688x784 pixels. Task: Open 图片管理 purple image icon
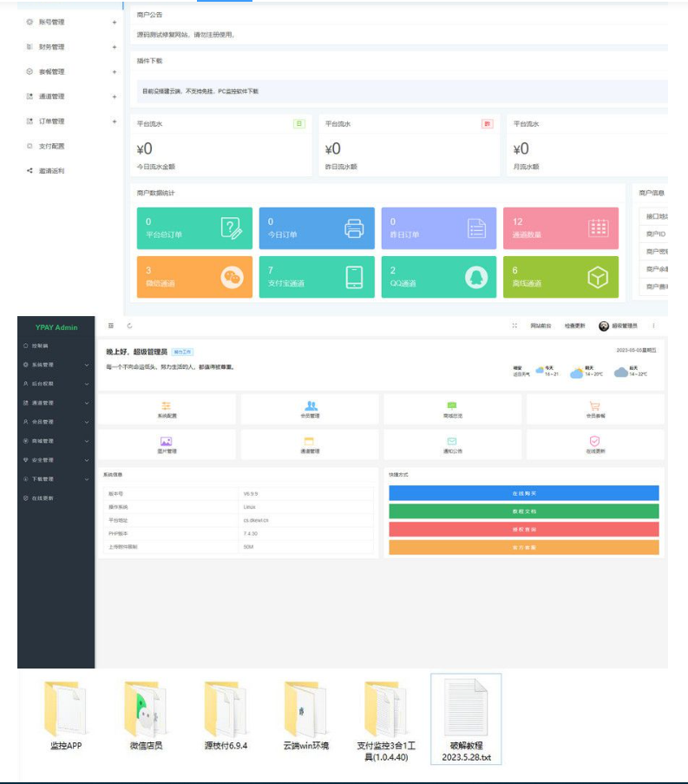point(167,442)
